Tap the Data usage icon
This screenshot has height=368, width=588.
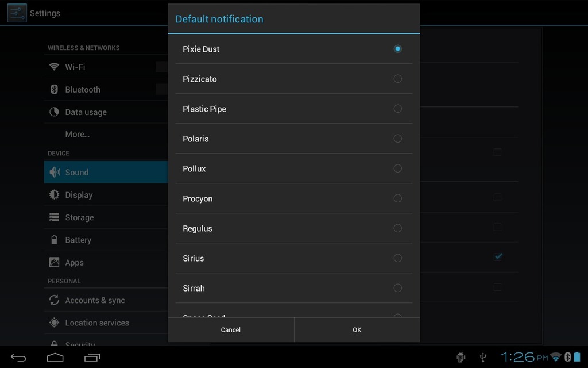pos(54,112)
